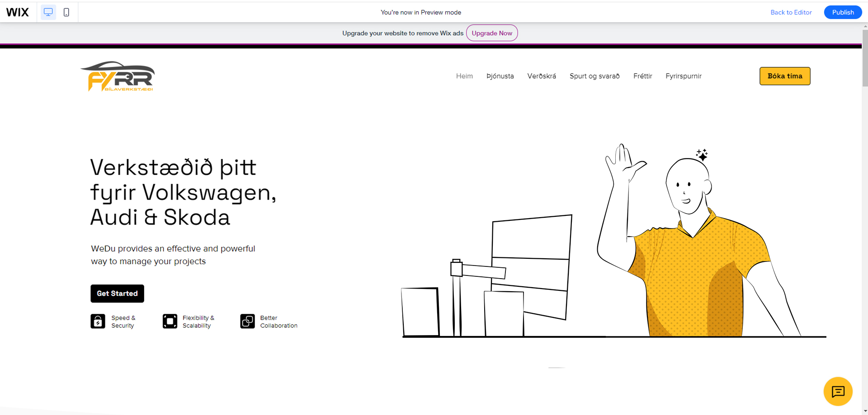Image resolution: width=868 pixels, height=415 pixels.
Task: Click the Speed & Security lock icon
Action: 98,322
